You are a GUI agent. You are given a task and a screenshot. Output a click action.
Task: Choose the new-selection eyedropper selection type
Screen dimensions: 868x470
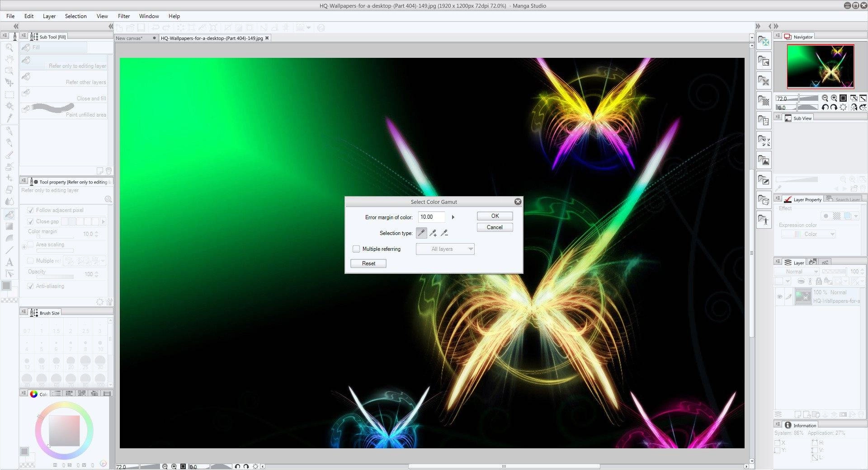click(421, 233)
